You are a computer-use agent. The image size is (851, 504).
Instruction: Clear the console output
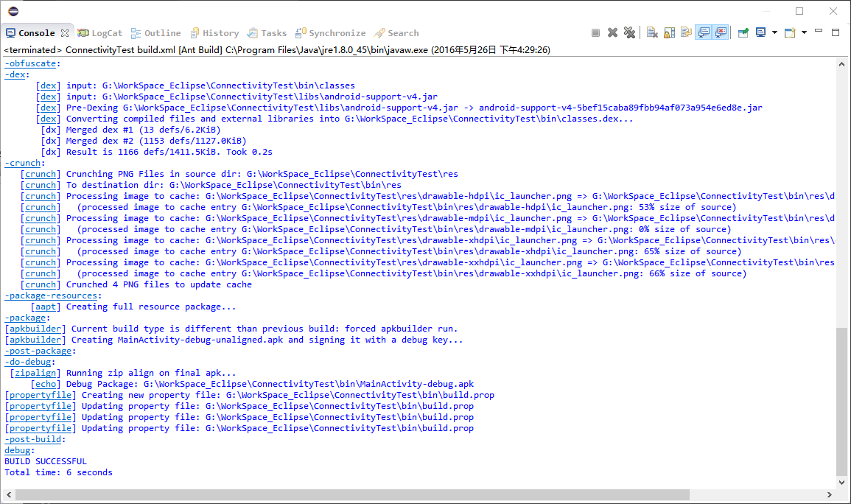pos(652,32)
